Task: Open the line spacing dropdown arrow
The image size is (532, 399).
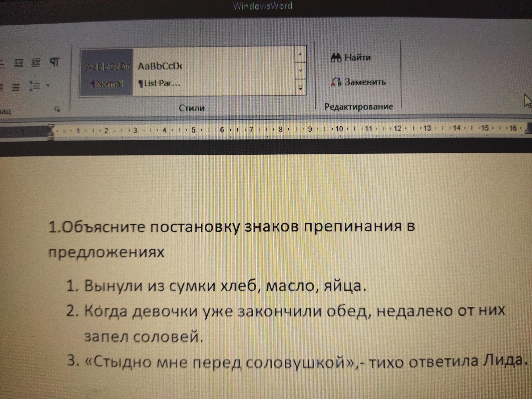Action: point(48,85)
